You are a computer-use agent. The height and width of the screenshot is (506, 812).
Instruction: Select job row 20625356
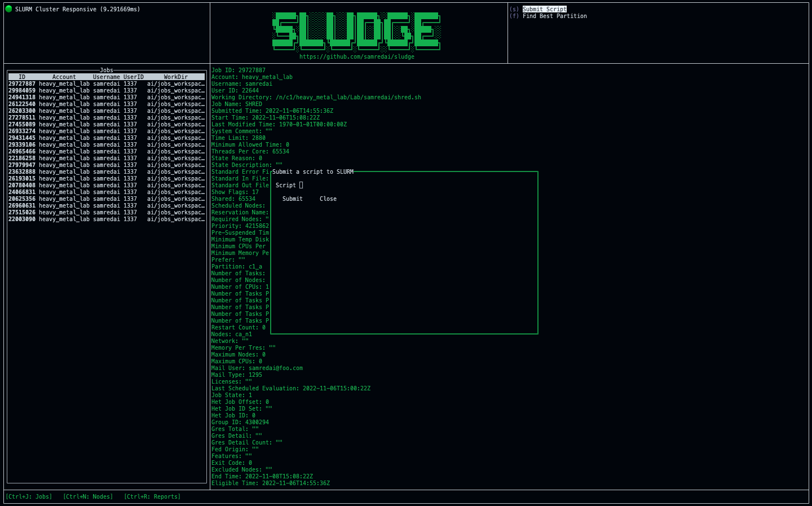click(107, 199)
